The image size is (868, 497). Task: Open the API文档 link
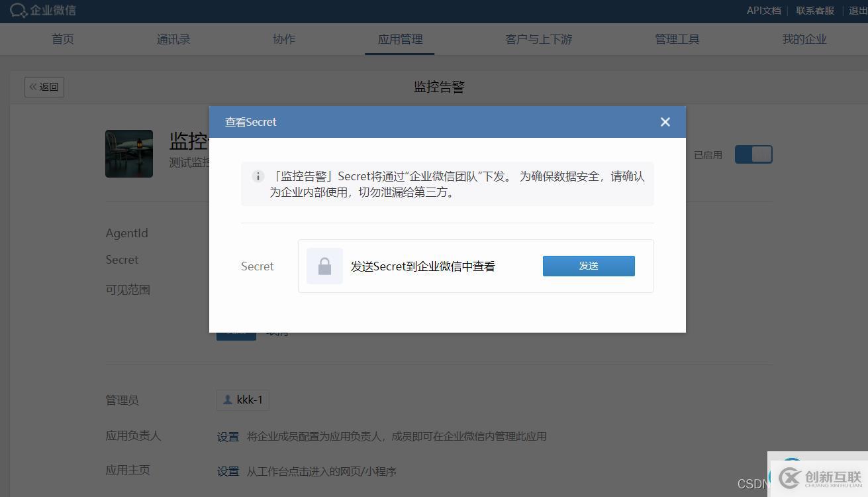point(764,11)
